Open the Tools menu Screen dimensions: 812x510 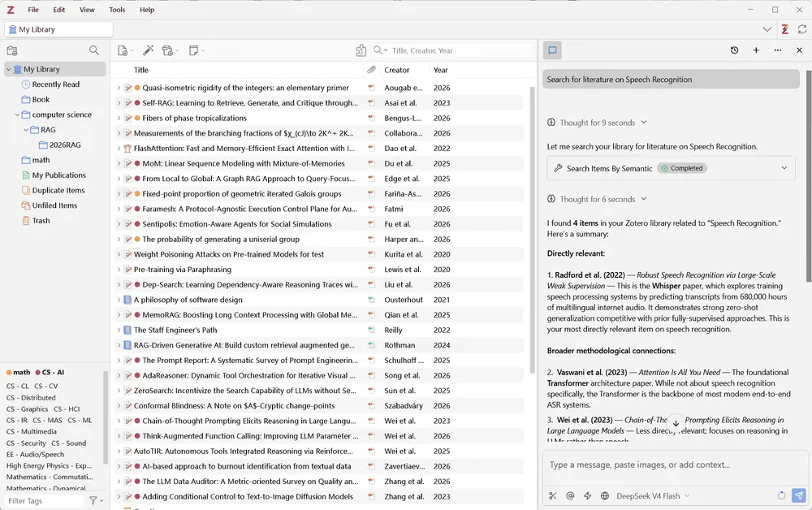[x=117, y=9]
